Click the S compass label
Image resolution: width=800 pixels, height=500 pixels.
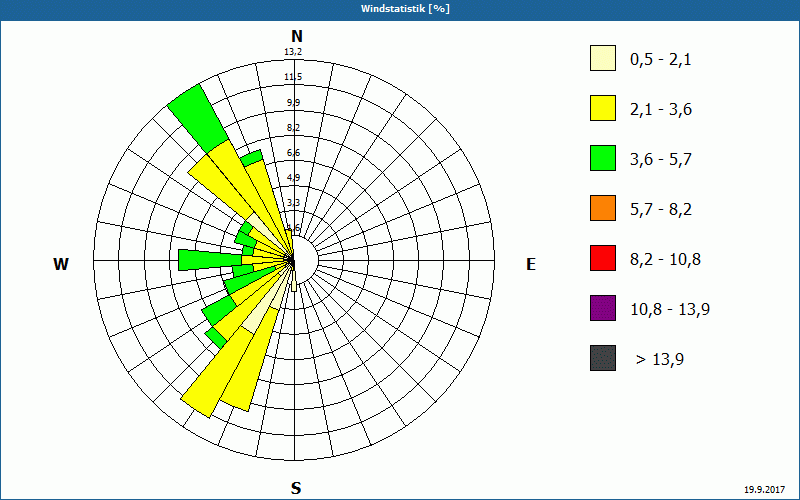coord(296,488)
